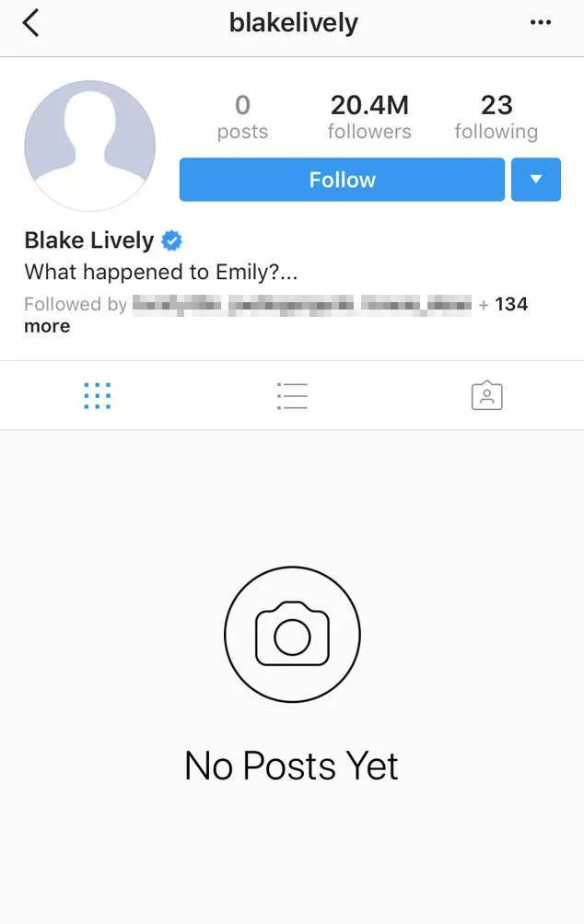Viewport: 584px width, 924px height.
Task: Tap the blue verified badge
Action: pos(171,240)
